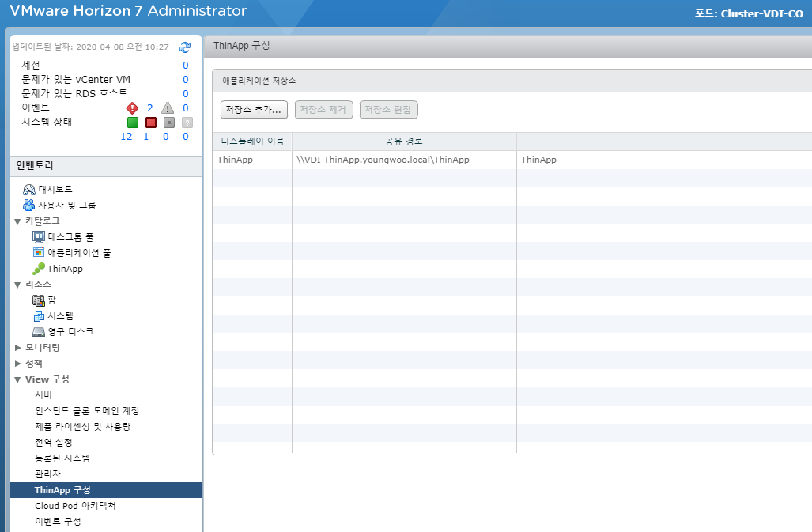Open 인스턴트 클론 도메인 계정
The width and height of the screenshot is (812, 532).
(87, 411)
